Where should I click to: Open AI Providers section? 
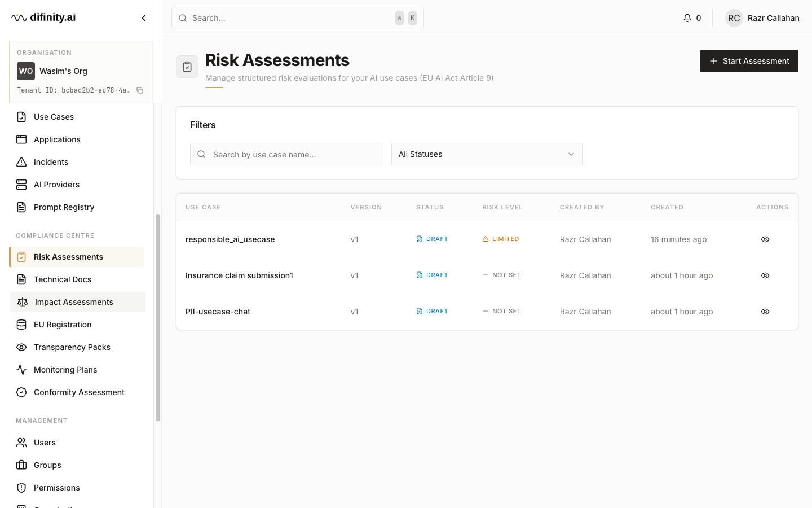coord(77,185)
